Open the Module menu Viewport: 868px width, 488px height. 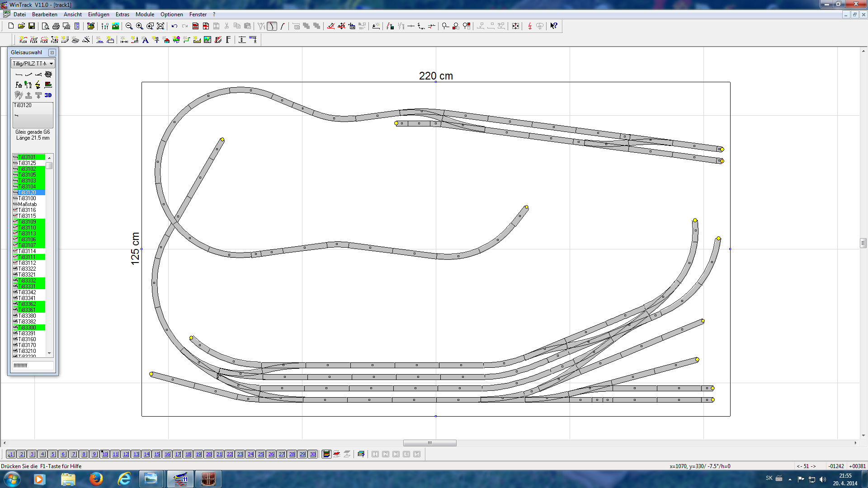[145, 14]
